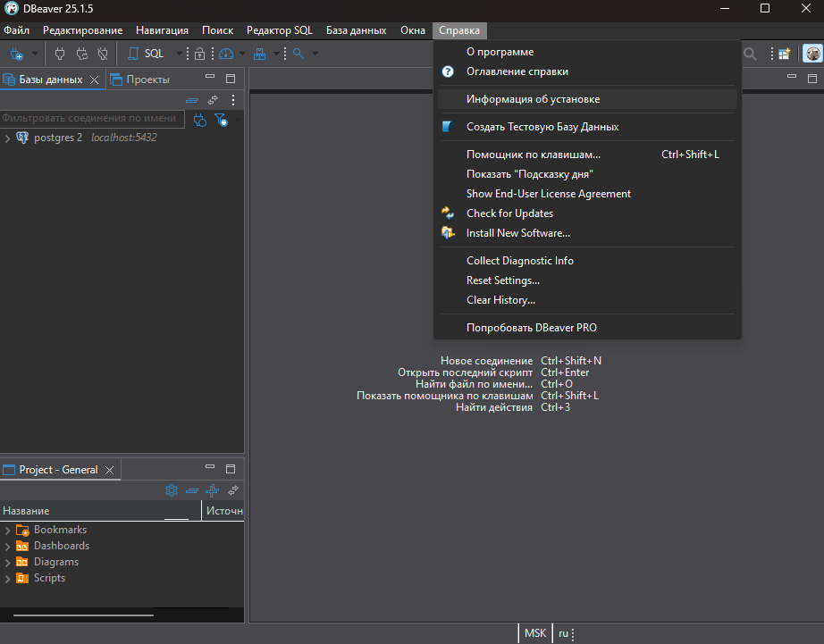Image resolution: width=824 pixels, height=644 pixels.
Task: Select О программе in the Справка menu
Action: click(587, 52)
